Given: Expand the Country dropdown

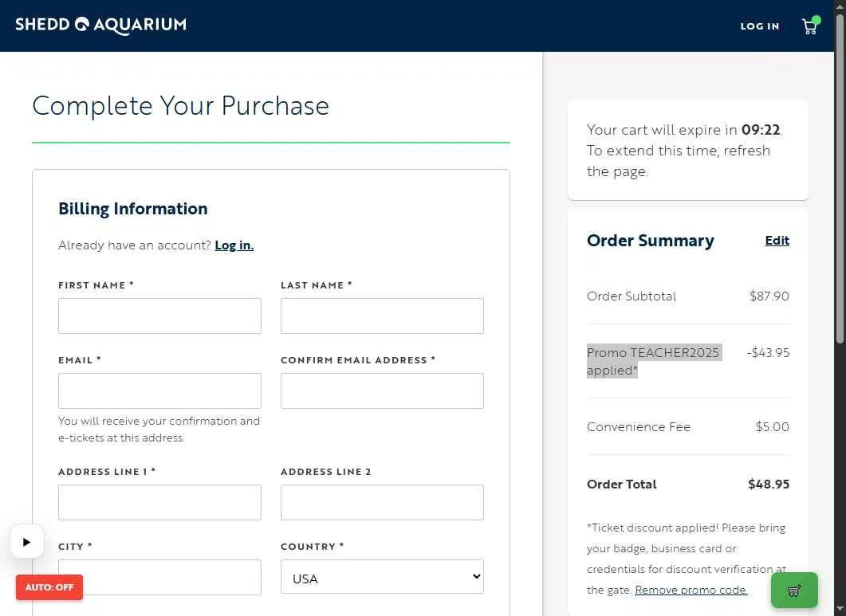Looking at the screenshot, I should point(382,577).
